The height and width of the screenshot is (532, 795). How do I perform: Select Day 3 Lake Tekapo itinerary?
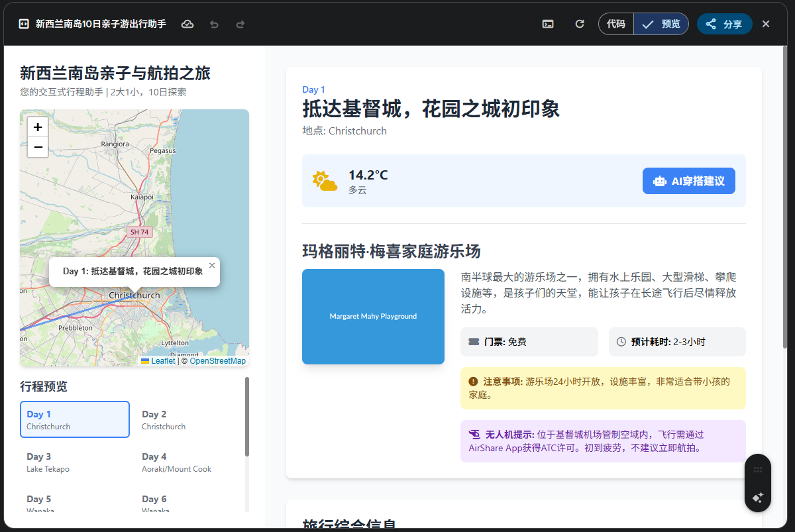coord(74,462)
